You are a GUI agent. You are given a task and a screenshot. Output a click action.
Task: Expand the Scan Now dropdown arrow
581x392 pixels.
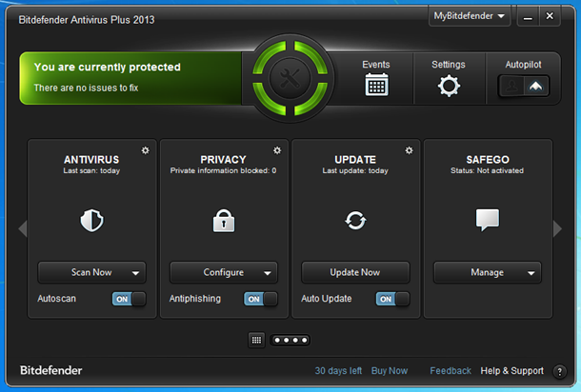click(x=135, y=273)
